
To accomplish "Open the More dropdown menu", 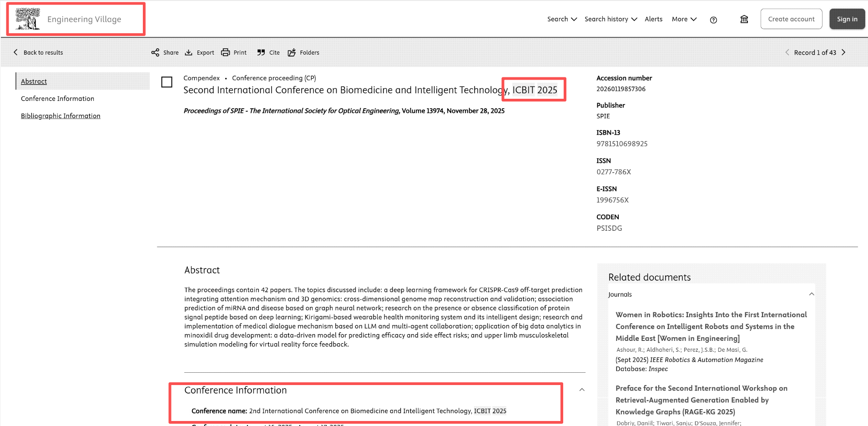I will (684, 19).
